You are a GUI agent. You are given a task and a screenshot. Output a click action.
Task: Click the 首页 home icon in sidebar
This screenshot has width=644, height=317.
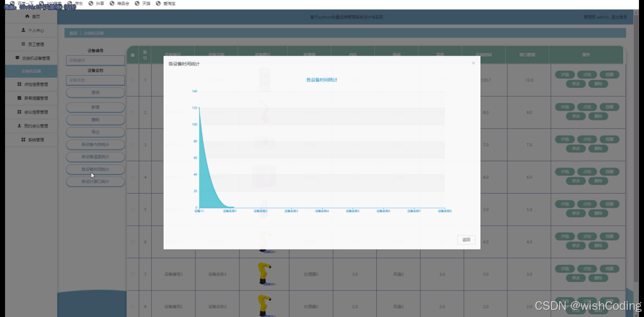[x=27, y=17]
